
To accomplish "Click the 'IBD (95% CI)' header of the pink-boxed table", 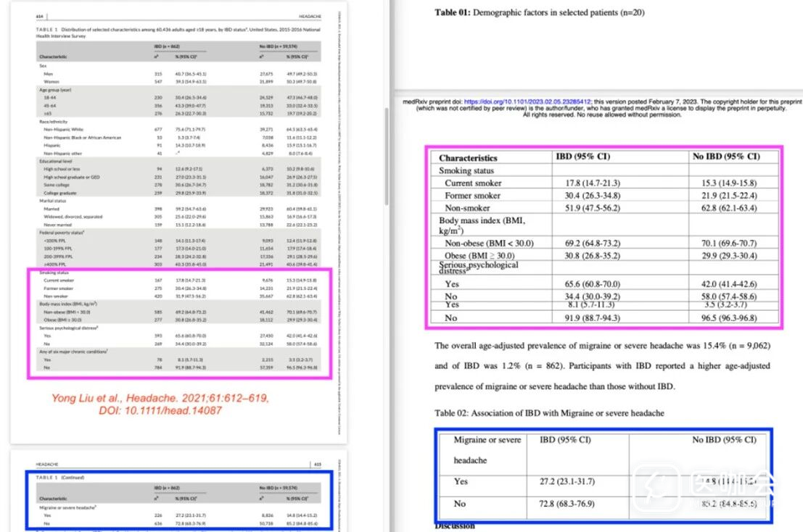I will pos(582,157).
